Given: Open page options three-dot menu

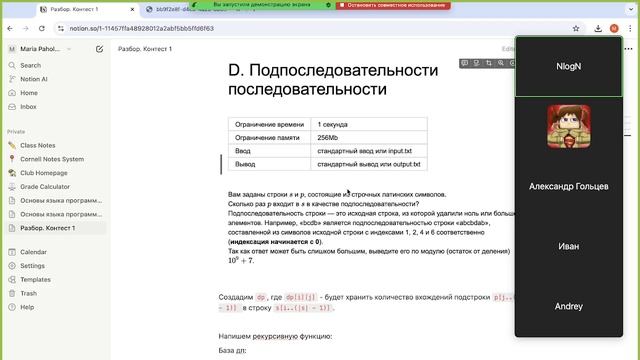Looking at the screenshot, I should [629, 49].
